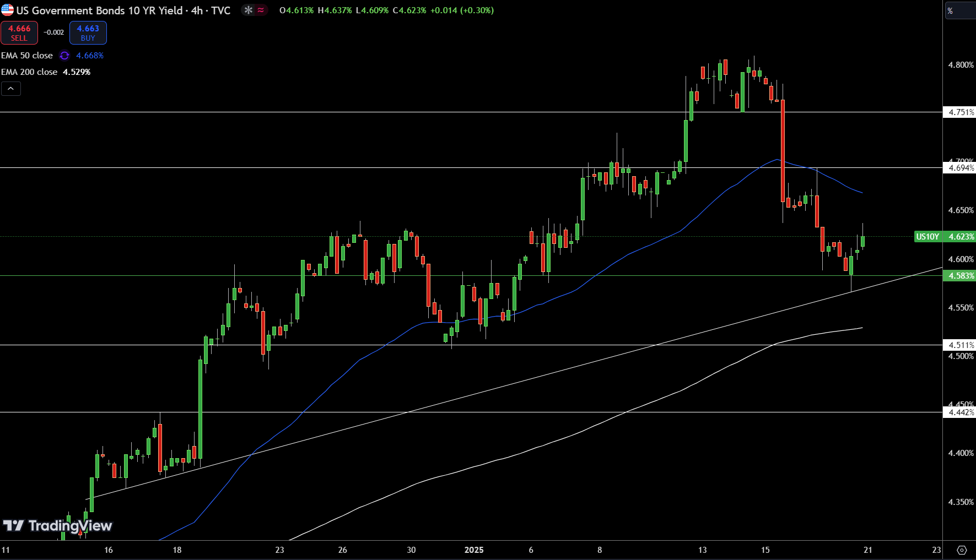This screenshot has height=560, width=976.
Task: Click the date 21 on time axis
Action: click(868, 550)
